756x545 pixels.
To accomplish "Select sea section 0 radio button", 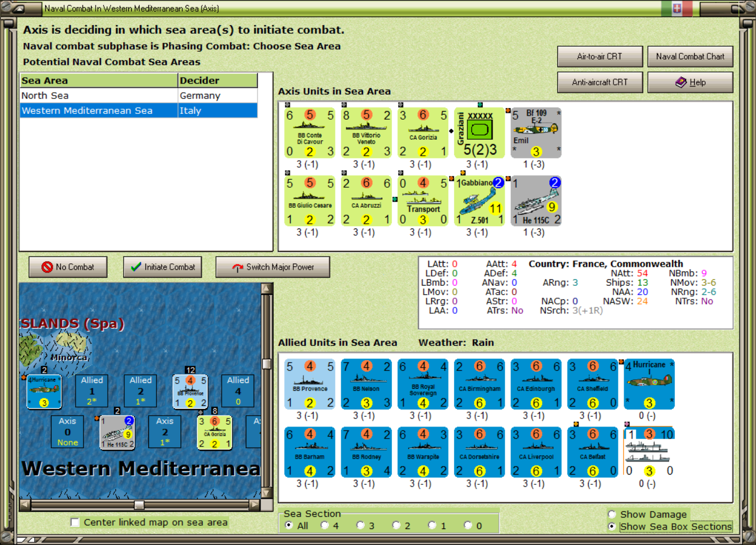I will 468,525.
